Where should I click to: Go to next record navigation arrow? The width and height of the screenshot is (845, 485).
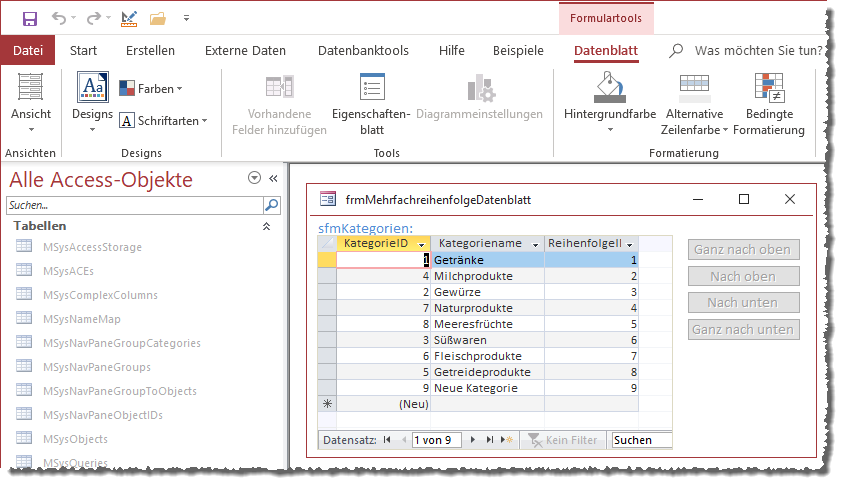(473, 440)
